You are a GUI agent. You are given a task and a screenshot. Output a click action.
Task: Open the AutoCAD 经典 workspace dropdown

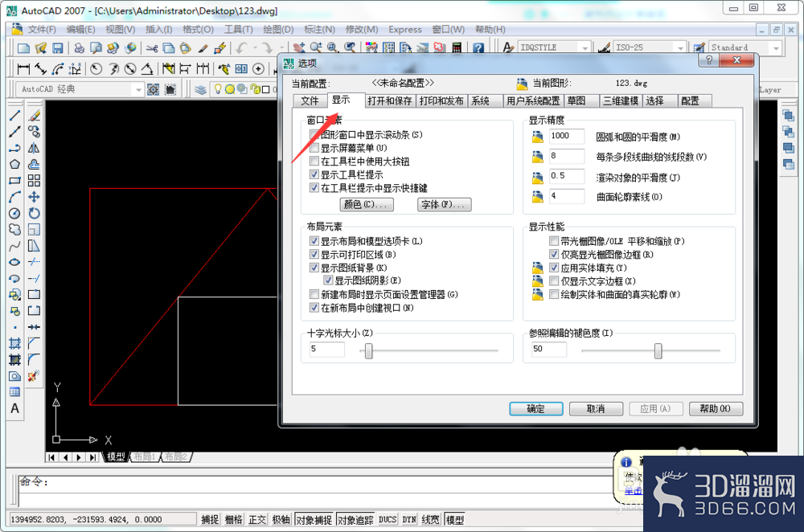coord(137,90)
